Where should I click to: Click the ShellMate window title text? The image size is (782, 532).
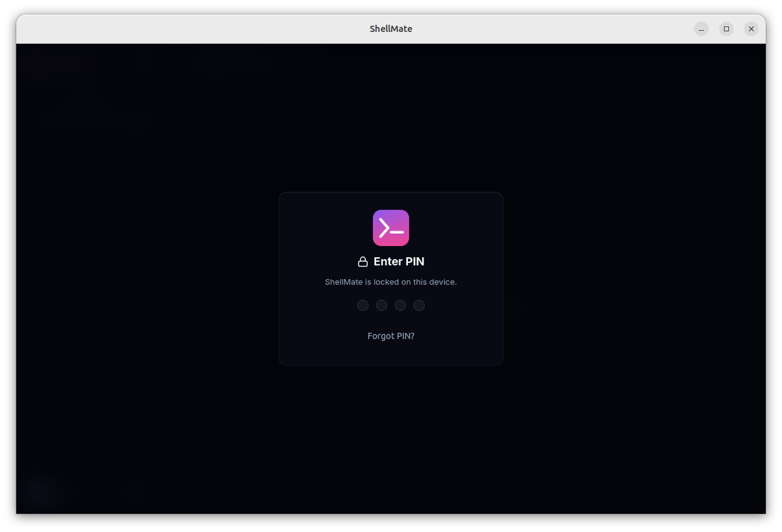tap(391, 29)
